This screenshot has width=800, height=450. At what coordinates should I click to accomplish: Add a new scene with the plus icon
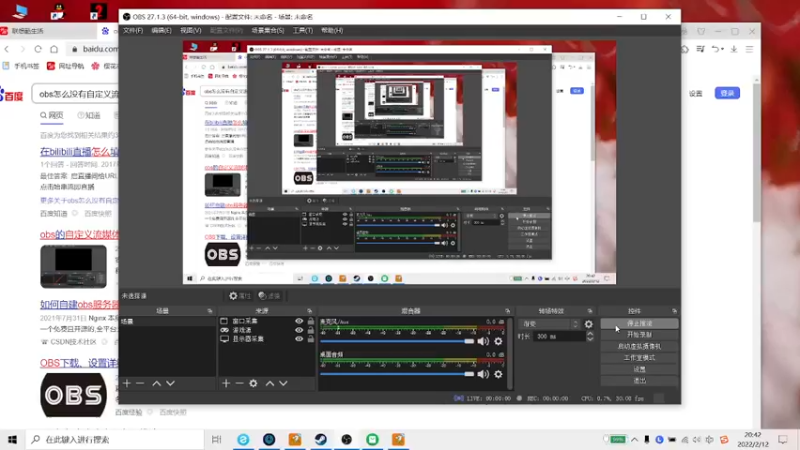(x=127, y=383)
